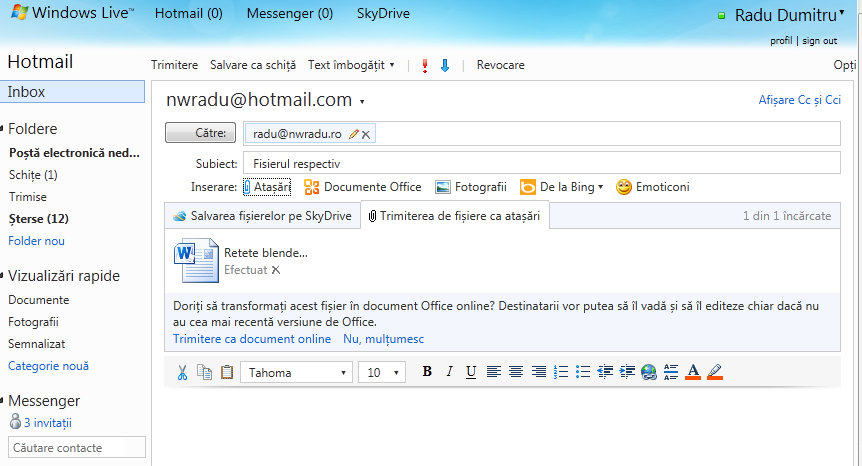Viewport: 862px width, 466px height.
Task: Decline with Nu, mulțumesc link
Action: tap(384, 339)
